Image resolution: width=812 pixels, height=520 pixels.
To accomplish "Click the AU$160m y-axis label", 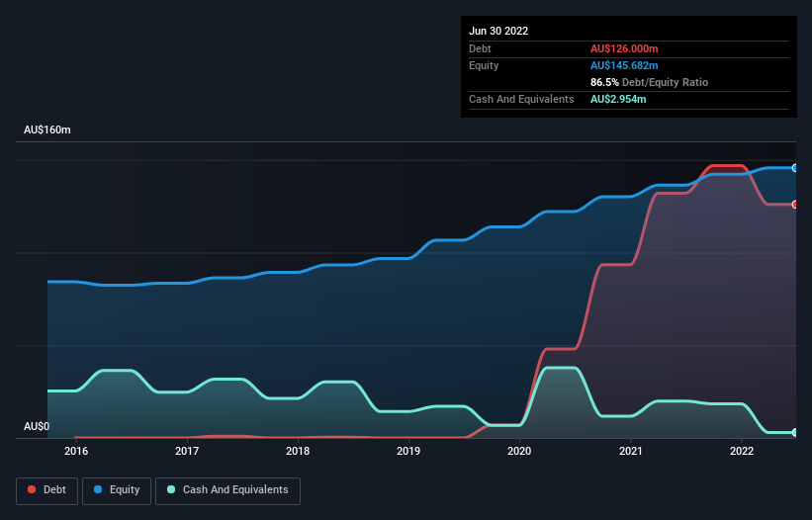I will click(x=47, y=130).
